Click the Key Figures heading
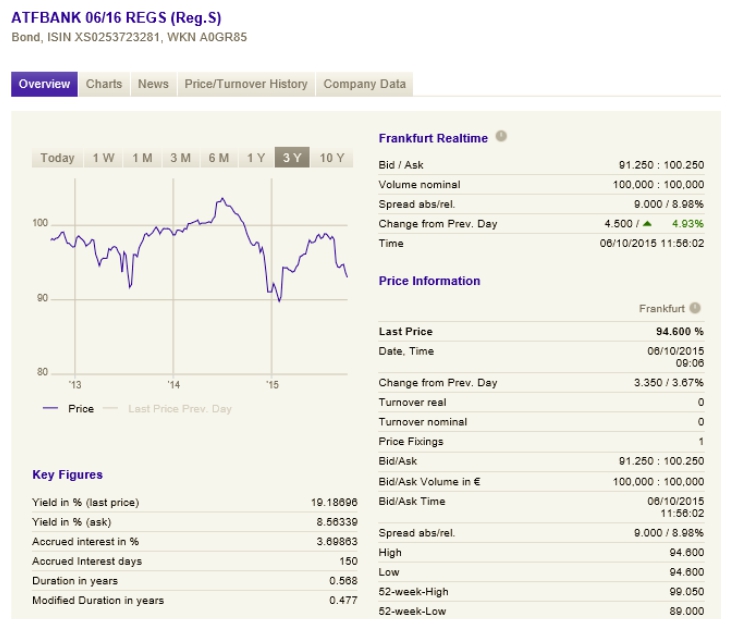 pos(67,474)
